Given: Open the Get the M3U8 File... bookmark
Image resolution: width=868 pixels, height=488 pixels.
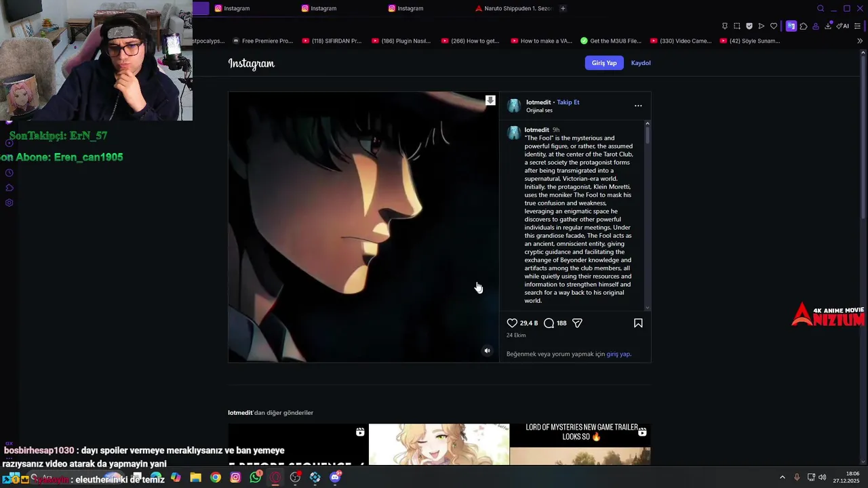Looking at the screenshot, I should point(611,41).
